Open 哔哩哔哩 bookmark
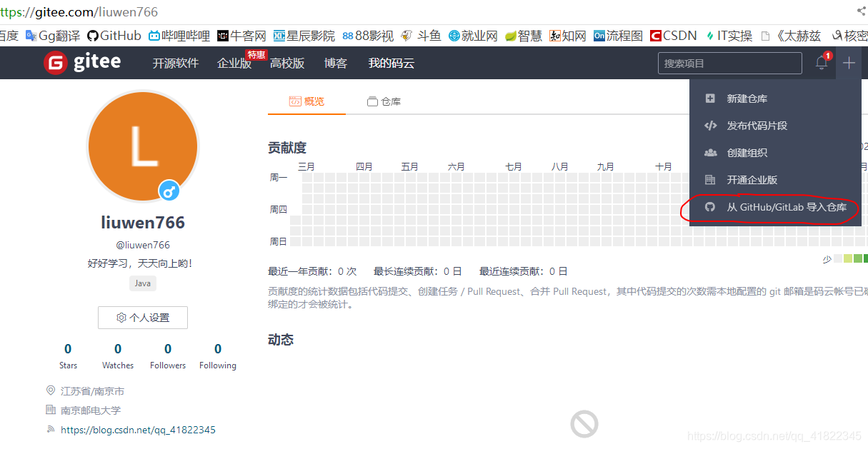The width and height of the screenshot is (868, 449). coord(179,36)
